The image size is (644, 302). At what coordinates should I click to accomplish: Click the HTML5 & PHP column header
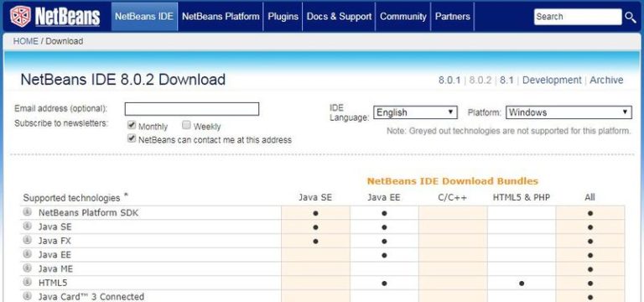tap(522, 198)
